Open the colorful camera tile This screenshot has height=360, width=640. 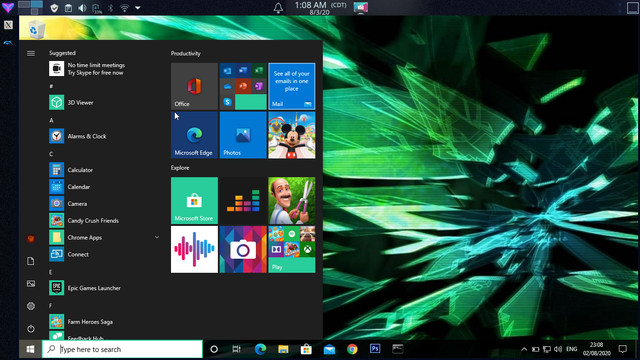243,249
